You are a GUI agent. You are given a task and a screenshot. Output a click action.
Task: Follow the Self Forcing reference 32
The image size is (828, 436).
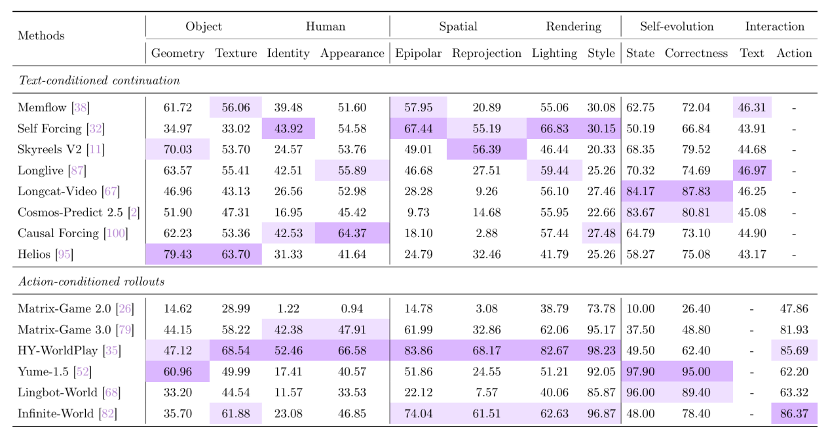[96, 129]
